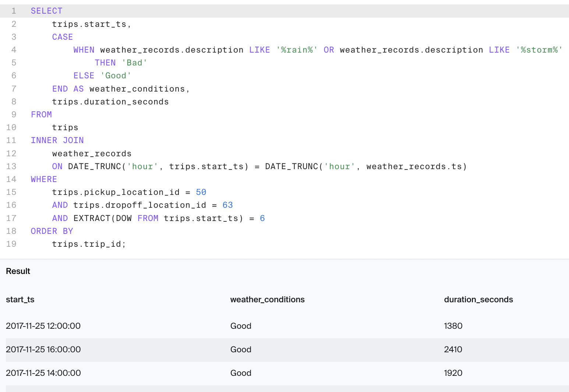The width and height of the screenshot is (569, 392).
Task: Click line number 4 in the gutter
Action: pyautogui.click(x=14, y=50)
